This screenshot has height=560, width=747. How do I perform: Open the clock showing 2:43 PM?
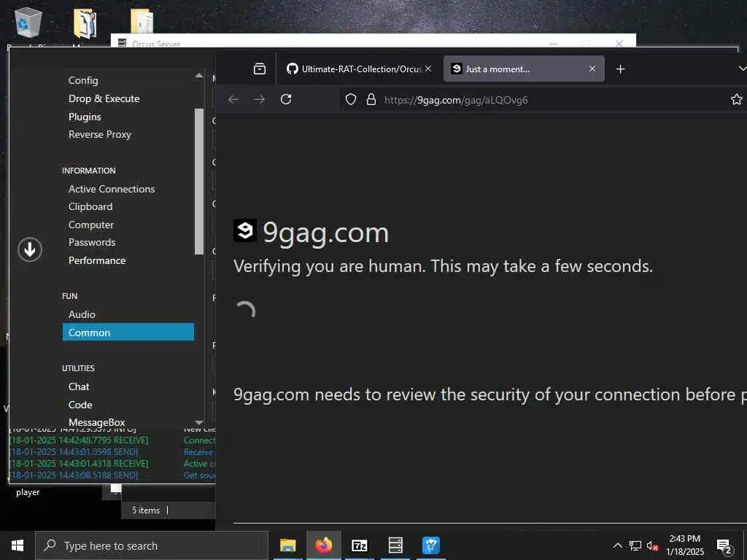684,545
